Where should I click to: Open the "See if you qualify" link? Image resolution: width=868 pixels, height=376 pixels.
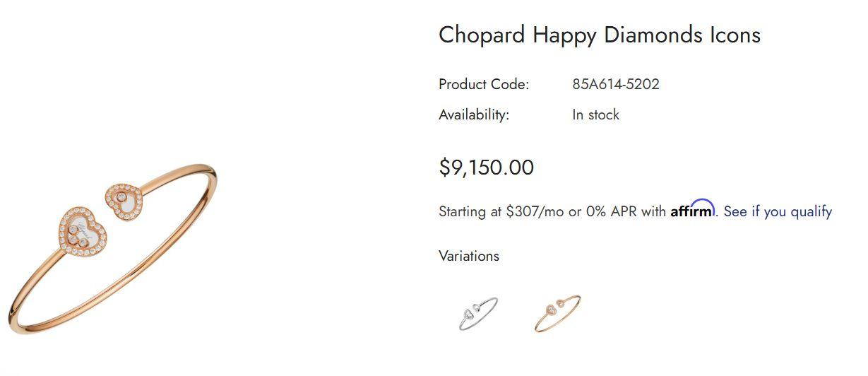778,211
